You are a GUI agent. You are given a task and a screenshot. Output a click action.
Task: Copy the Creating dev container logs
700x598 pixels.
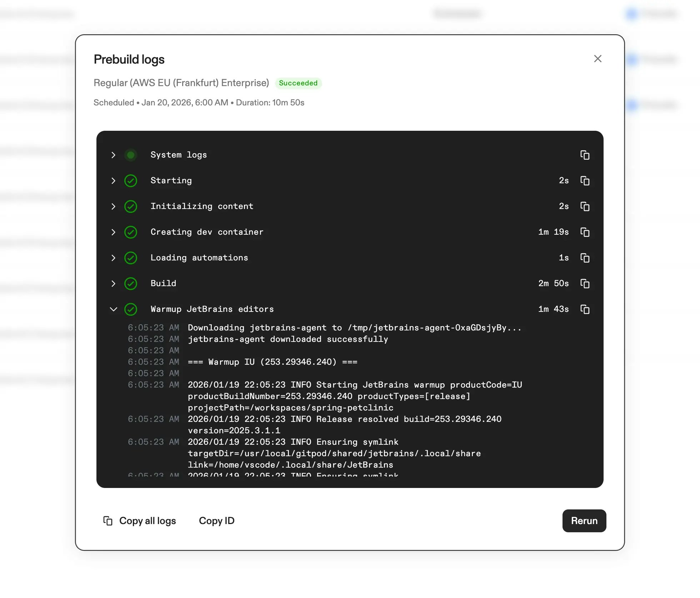click(x=585, y=232)
